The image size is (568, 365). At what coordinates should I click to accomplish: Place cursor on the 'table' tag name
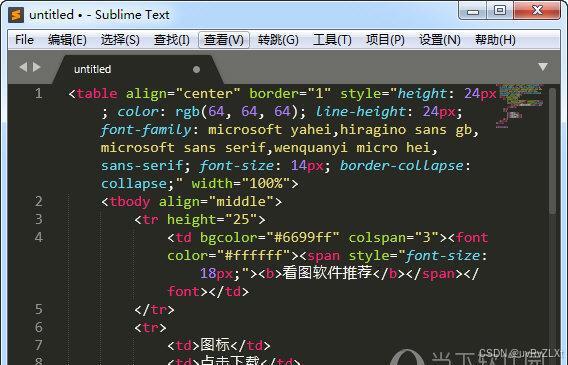(97, 94)
